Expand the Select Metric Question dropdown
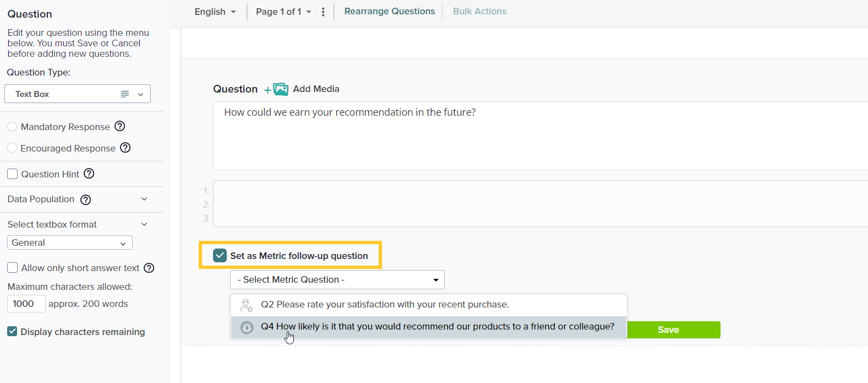 [337, 279]
